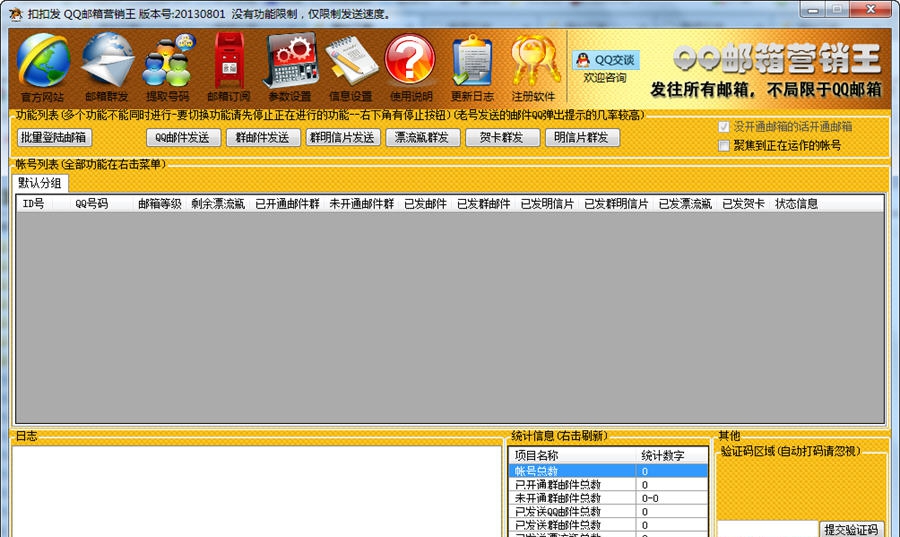Image resolution: width=900 pixels, height=537 pixels.
Task: Minimize the 扣扣发 window
Action: pyautogui.click(x=813, y=10)
